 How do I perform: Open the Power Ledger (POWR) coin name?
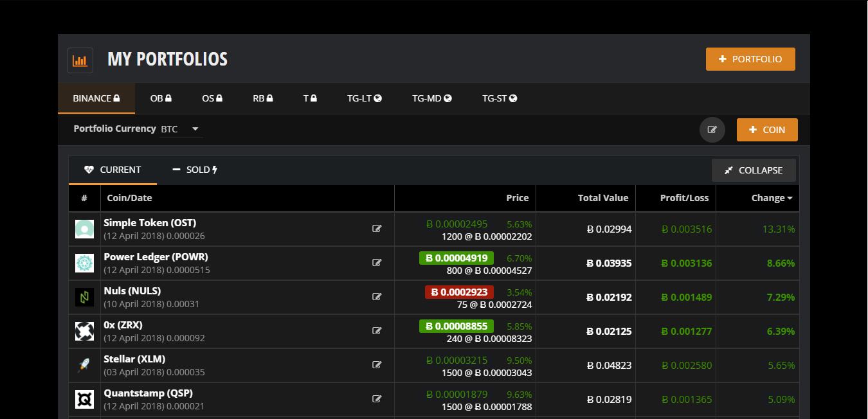pyautogui.click(x=156, y=256)
